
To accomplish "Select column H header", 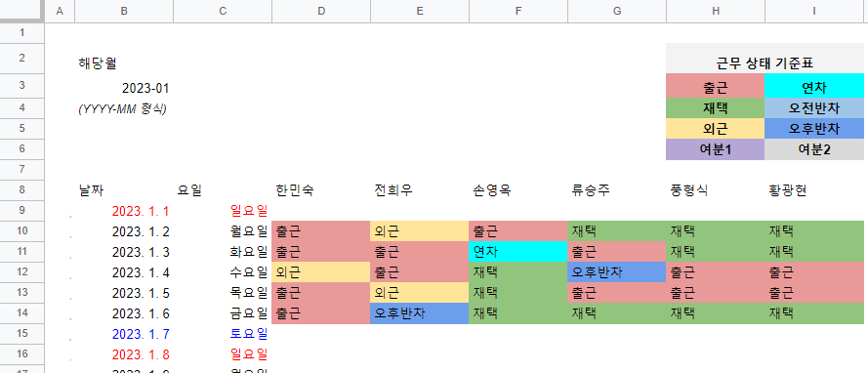I will [x=716, y=11].
